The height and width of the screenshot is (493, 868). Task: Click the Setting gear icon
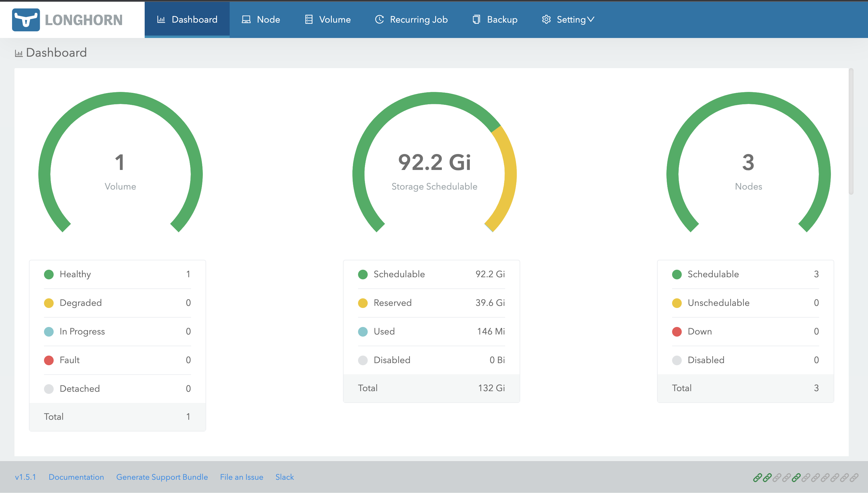[546, 20]
